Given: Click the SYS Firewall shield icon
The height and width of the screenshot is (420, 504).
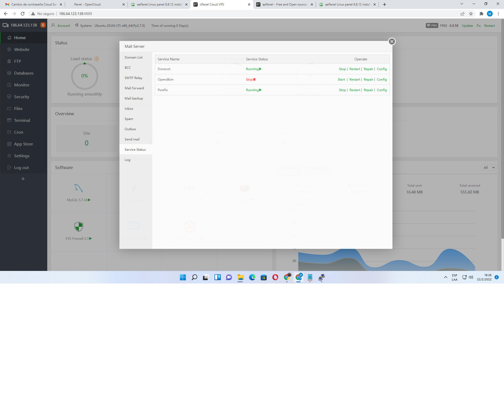Looking at the screenshot, I should [78, 227].
